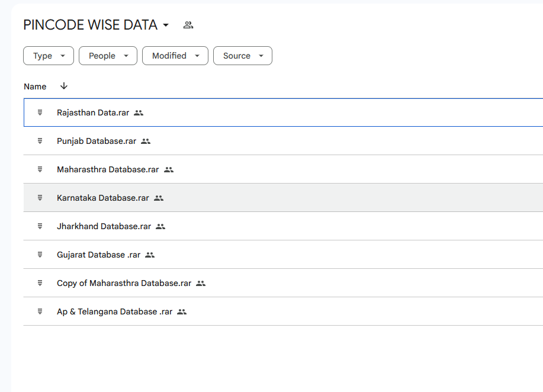Viewport: 543px width, 392px height.
Task: Expand the Modified filter dropdown
Action: click(x=175, y=56)
